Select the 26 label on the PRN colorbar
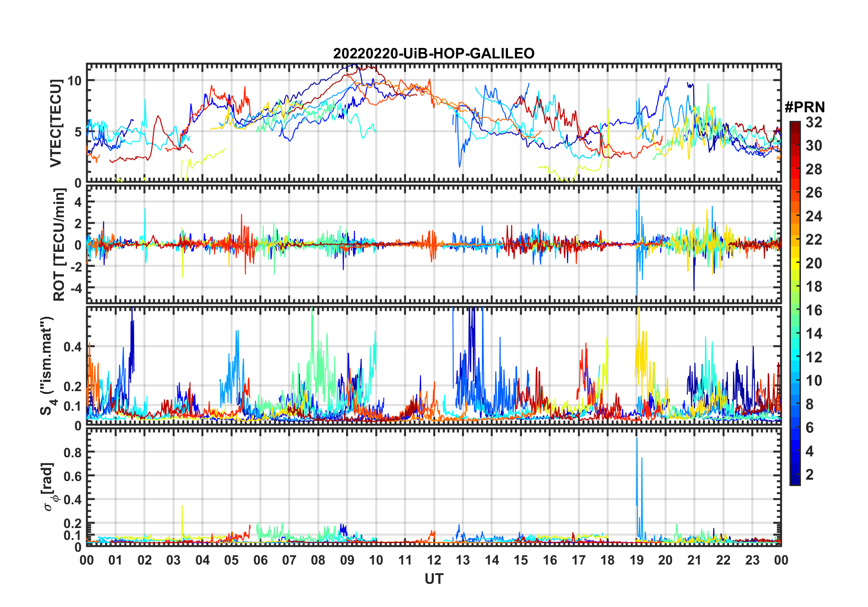This screenshot has height=607, width=868. (814, 193)
